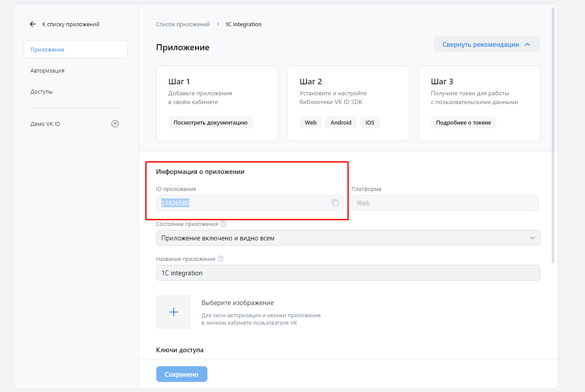Click Шаг 2 card heading

(x=311, y=82)
